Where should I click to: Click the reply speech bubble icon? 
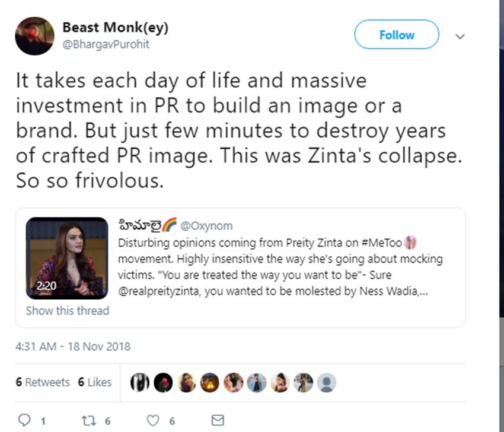tap(24, 420)
